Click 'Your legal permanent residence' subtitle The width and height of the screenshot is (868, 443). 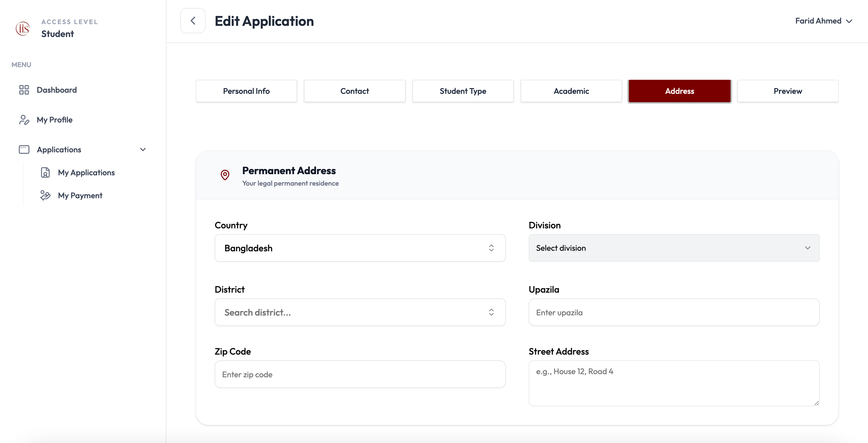coord(290,183)
